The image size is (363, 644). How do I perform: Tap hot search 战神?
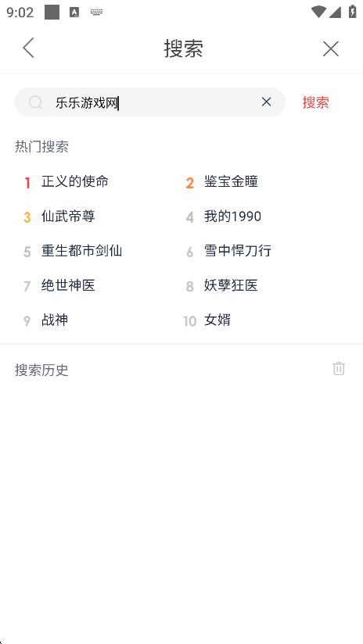(x=55, y=320)
